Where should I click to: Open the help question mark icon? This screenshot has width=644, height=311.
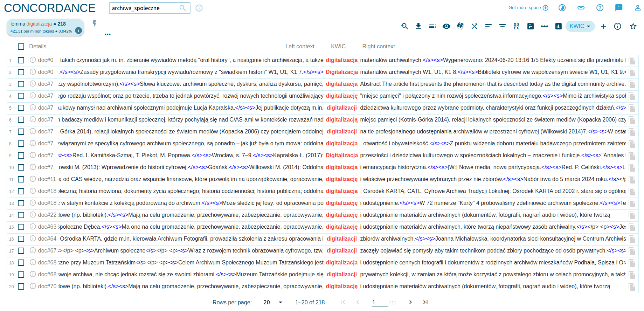(600, 8)
